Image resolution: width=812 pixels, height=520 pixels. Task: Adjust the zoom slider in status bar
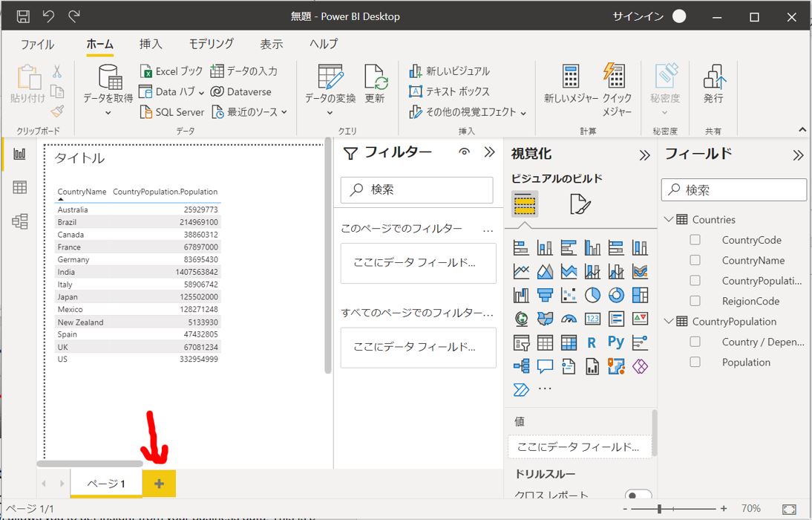pyautogui.click(x=659, y=509)
